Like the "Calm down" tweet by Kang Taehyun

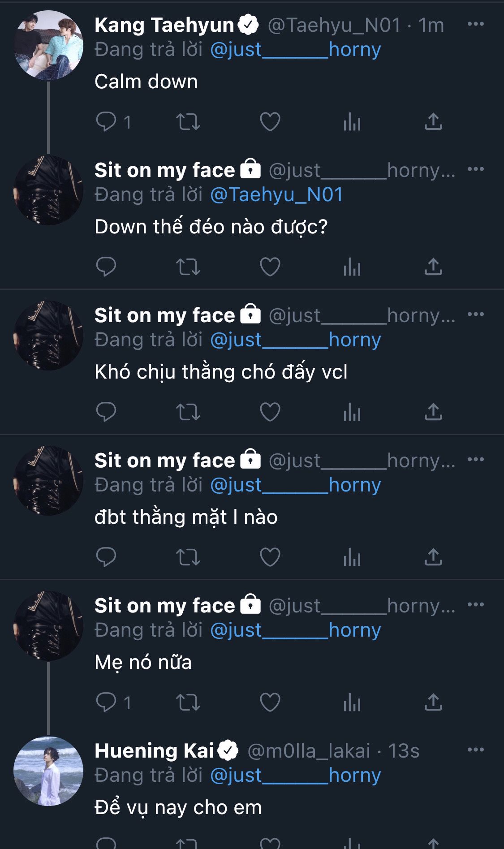point(270,121)
